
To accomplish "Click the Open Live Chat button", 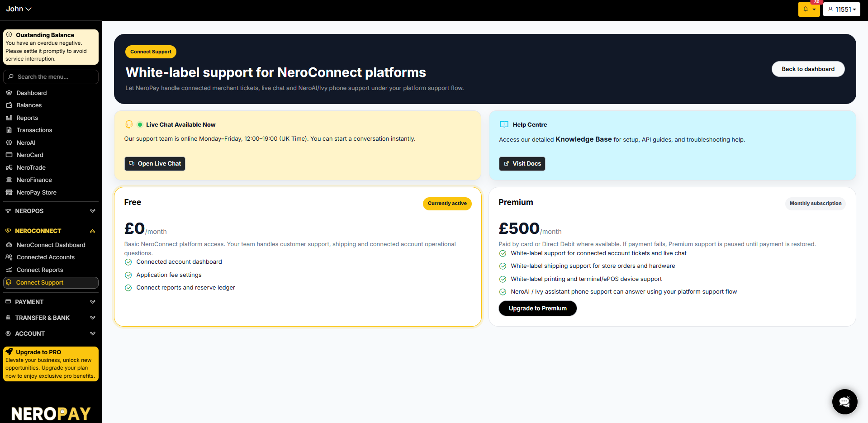I will coord(155,163).
